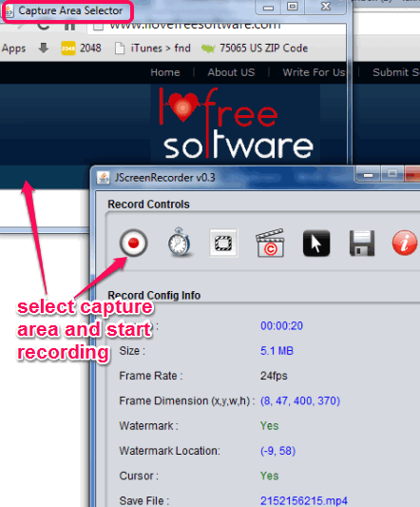Open the watermark clapperboard settings

pos(270,243)
